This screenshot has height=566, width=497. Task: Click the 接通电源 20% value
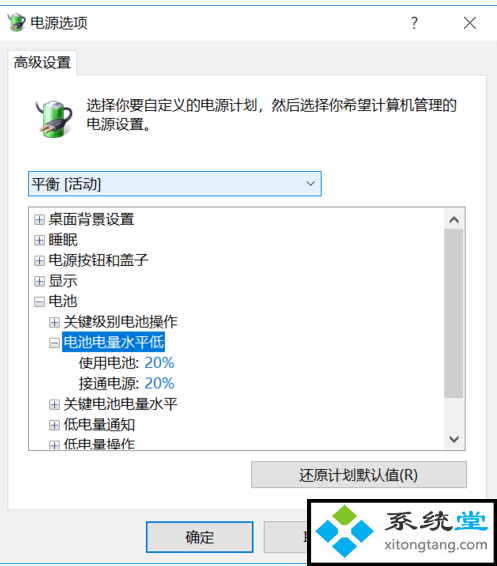pyautogui.click(x=160, y=383)
